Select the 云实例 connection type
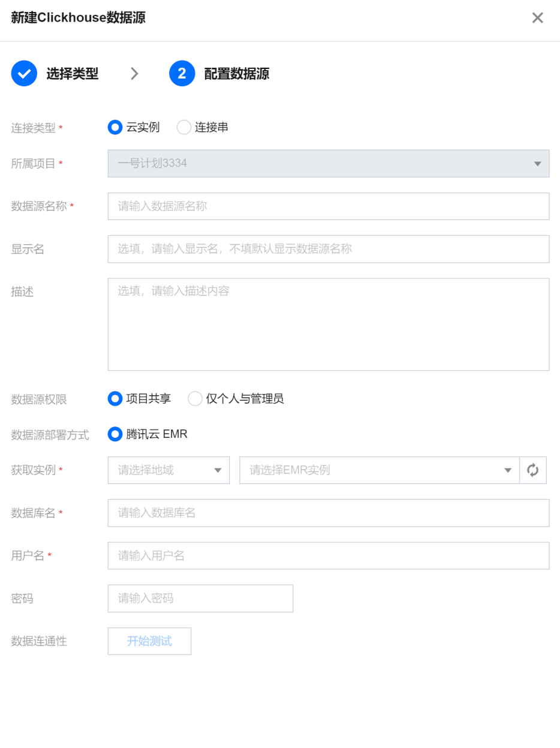The image size is (560, 748). 115,127
